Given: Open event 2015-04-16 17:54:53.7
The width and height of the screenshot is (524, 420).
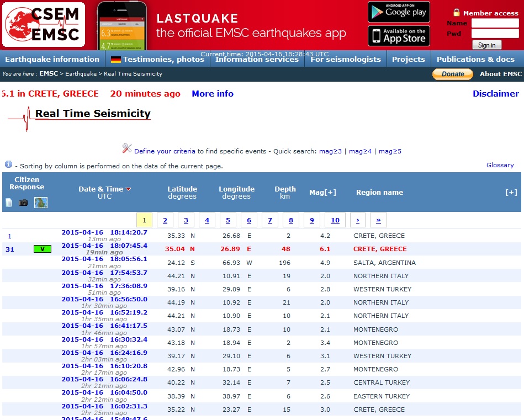Looking at the screenshot, I should tap(104, 273).
